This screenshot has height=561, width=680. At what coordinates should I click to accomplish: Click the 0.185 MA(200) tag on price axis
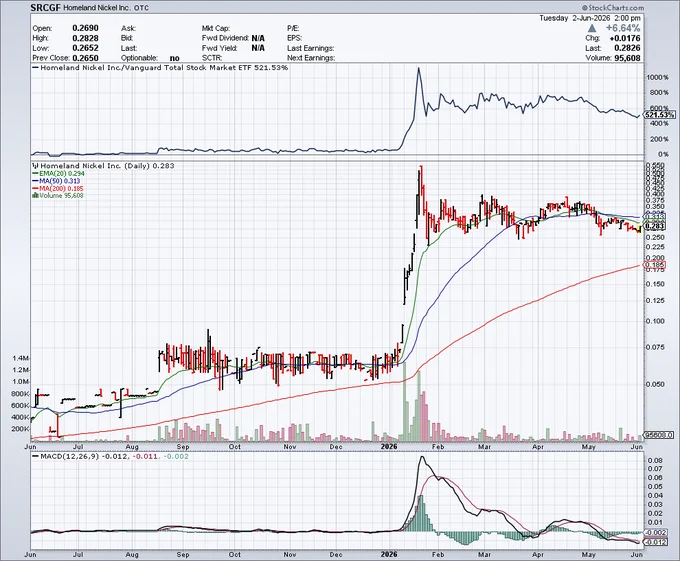tap(655, 265)
